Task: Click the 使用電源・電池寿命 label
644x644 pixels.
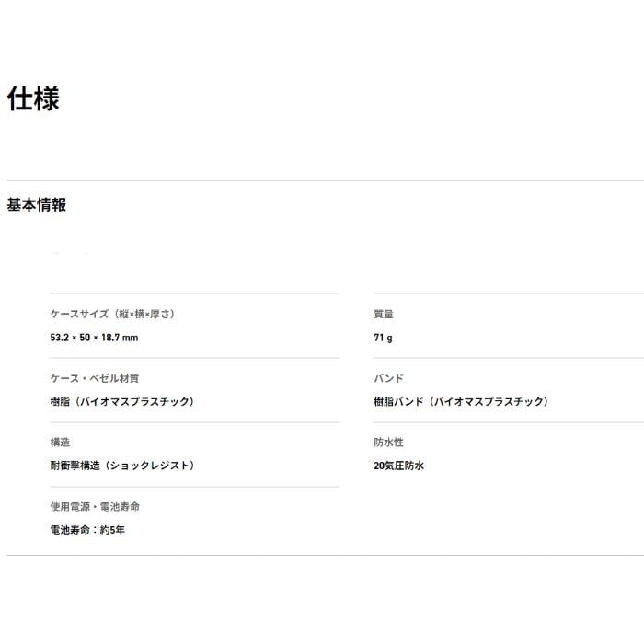Action: (95, 507)
